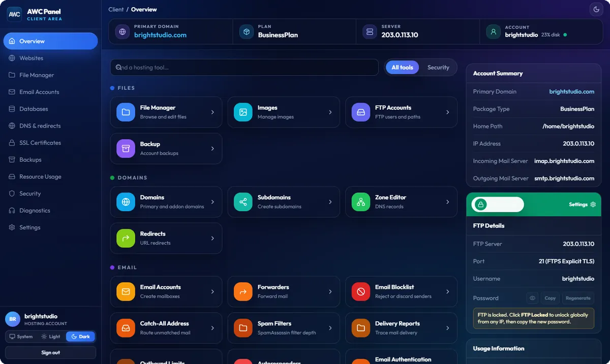Click the Redirects arrow icon
610x364 pixels.
(126, 238)
